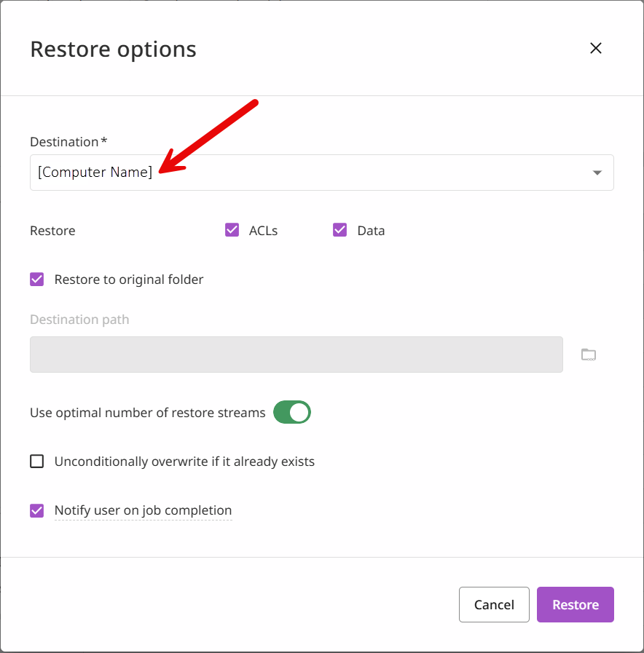Click the 'Restore options' dialog title
This screenshot has width=644, height=653.
tap(113, 49)
